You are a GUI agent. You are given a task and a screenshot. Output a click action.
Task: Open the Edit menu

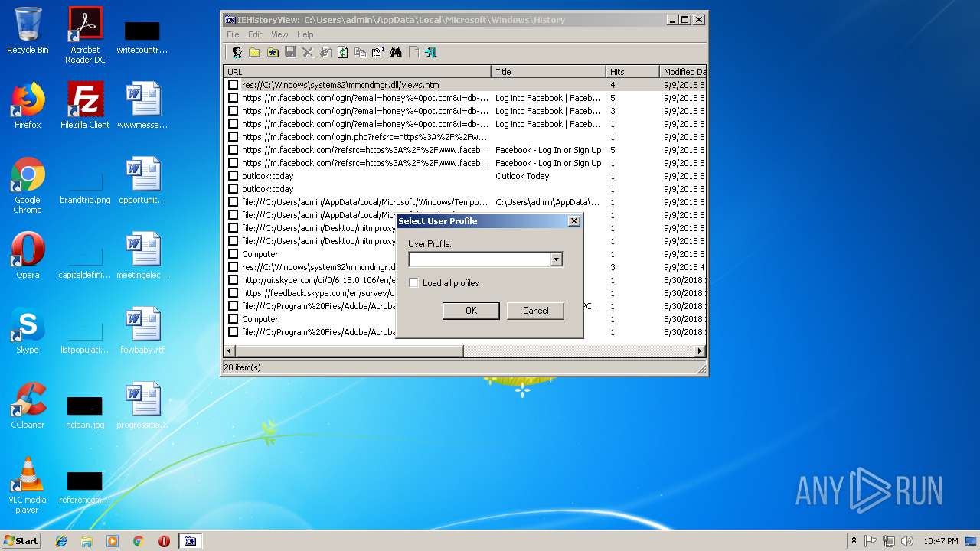(x=255, y=34)
